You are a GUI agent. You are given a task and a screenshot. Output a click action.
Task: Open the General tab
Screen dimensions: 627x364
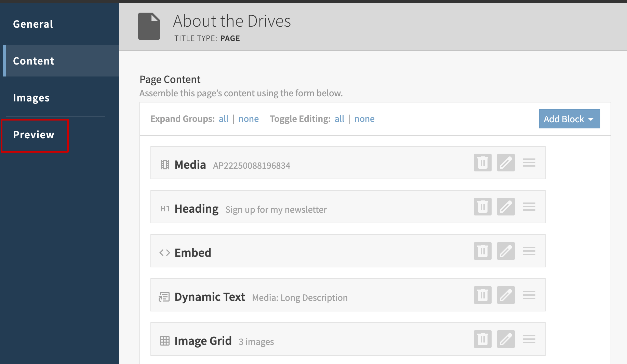pos(33,24)
